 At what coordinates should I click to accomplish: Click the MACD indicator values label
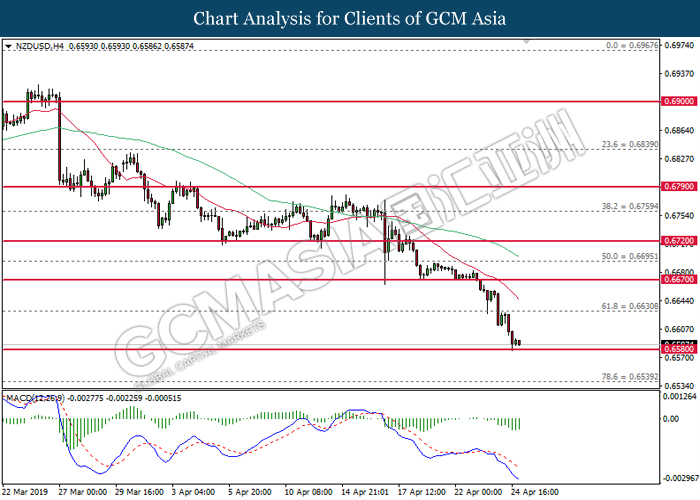[94, 398]
